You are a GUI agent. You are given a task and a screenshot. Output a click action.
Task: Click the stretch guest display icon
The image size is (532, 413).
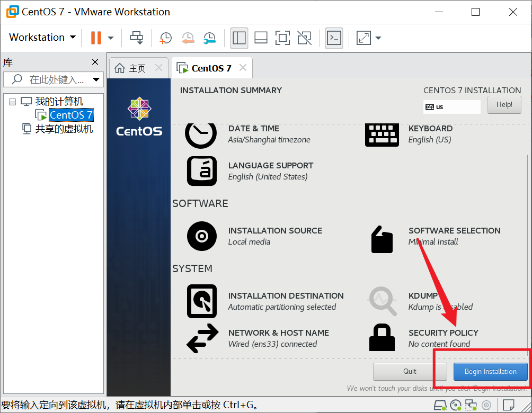(x=363, y=38)
